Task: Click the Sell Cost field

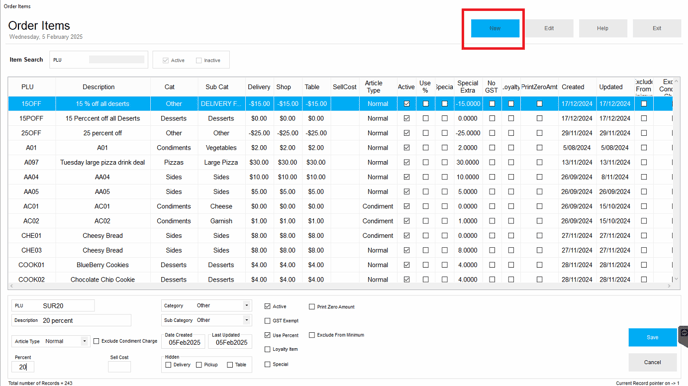Action: 119,367
